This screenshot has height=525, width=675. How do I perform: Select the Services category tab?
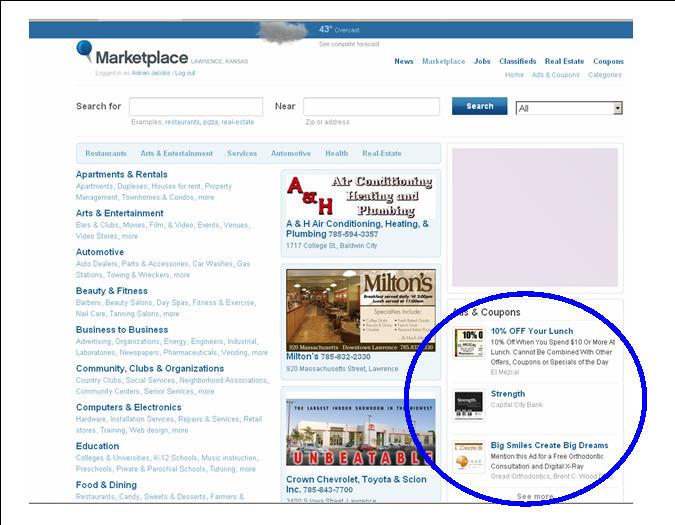[242, 153]
